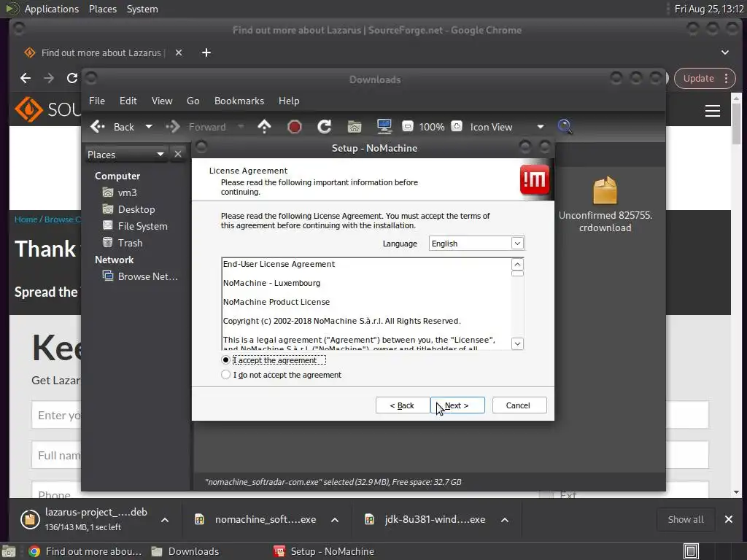Image resolution: width=747 pixels, height=560 pixels.
Task: Zoom out icon next to 100%
Action: point(407,126)
